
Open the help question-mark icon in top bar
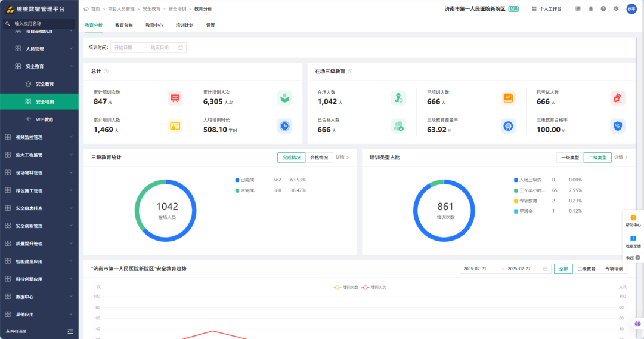pyautogui.click(x=603, y=8)
